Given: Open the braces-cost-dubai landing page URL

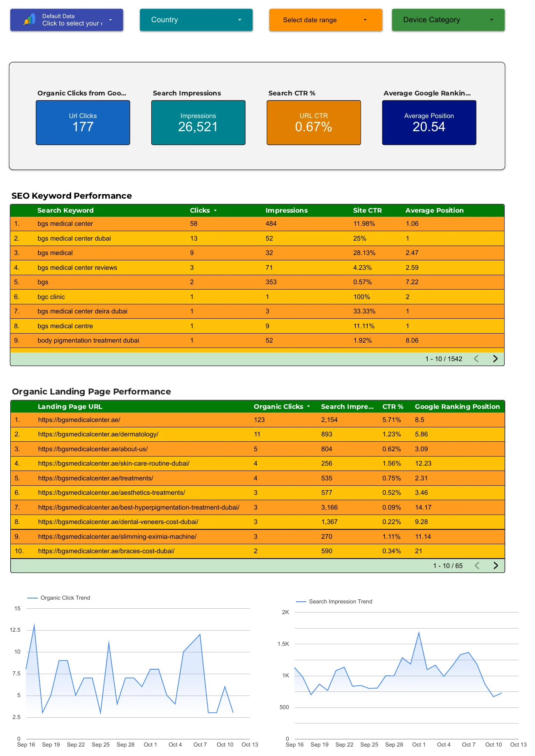Looking at the screenshot, I should coord(106,551).
